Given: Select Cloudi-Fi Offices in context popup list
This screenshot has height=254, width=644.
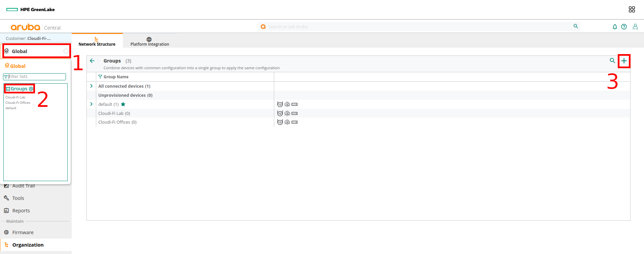Looking at the screenshot, I should (x=18, y=103).
